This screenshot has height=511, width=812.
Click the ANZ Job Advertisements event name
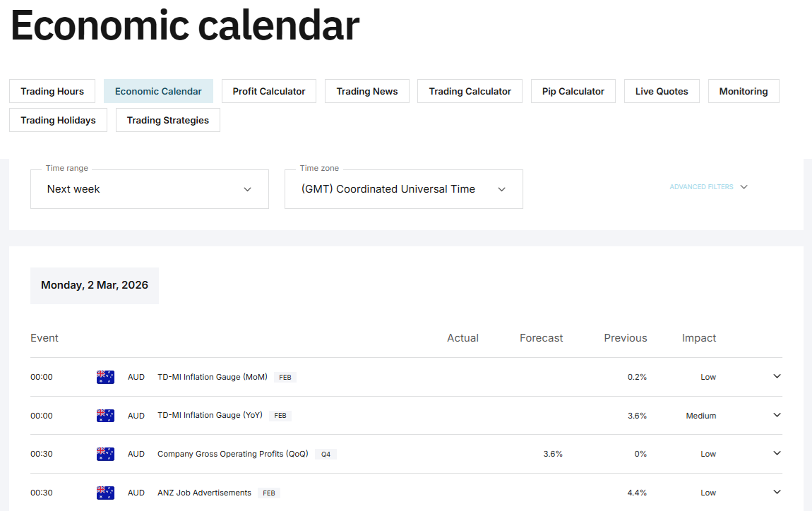point(204,493)
